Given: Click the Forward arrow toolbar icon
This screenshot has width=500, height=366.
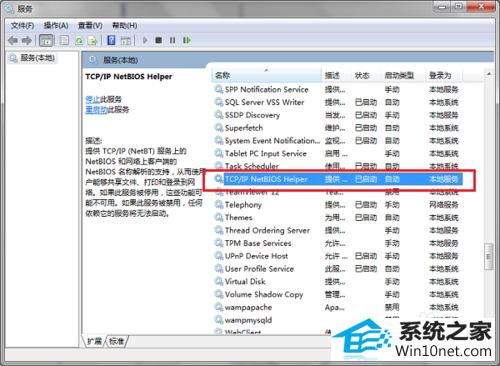Looking at the screenshot, I should 27,41.
